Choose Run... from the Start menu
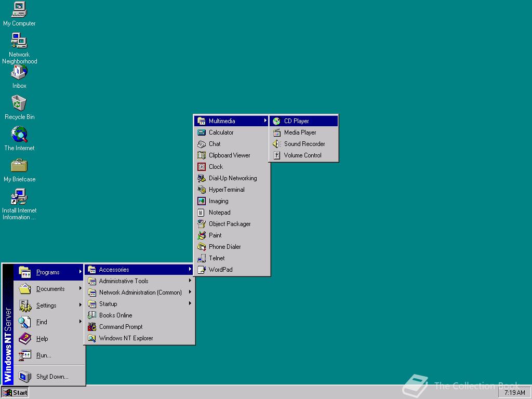Viewport: 532px width, 399px height. click(x=49, y=355)
